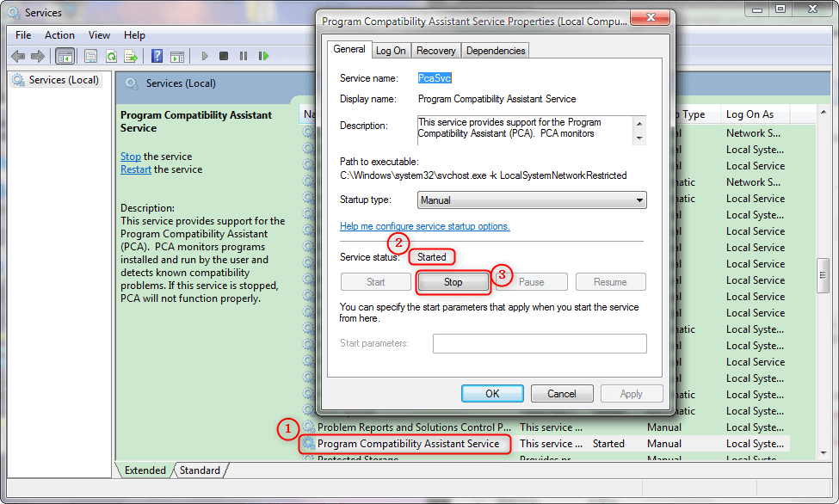Switch to the Log On tab

pos(391,51)
